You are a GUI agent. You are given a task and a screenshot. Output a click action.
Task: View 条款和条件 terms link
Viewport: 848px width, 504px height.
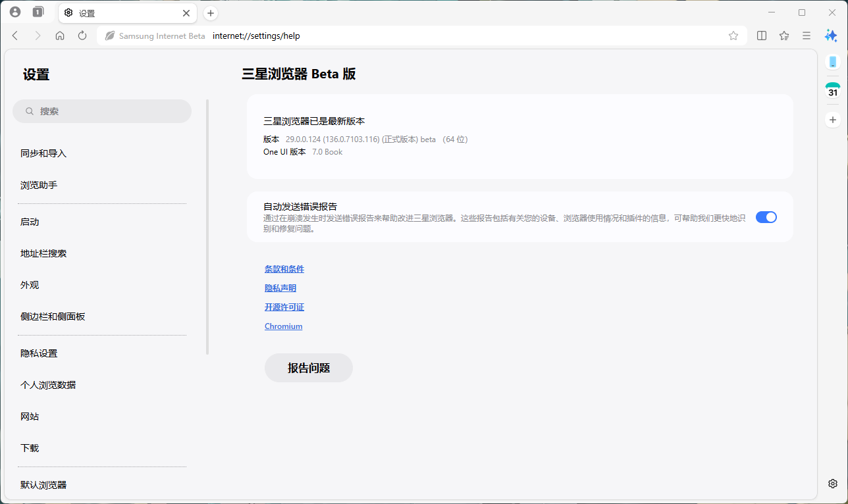tap(284, 268)
